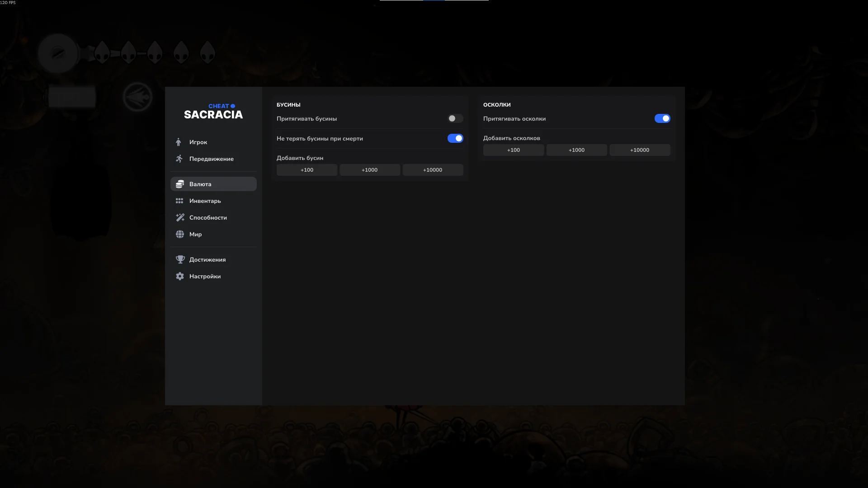Add +1000 бусин
Viewport: 868px width, 488px height.
(369, 170)
